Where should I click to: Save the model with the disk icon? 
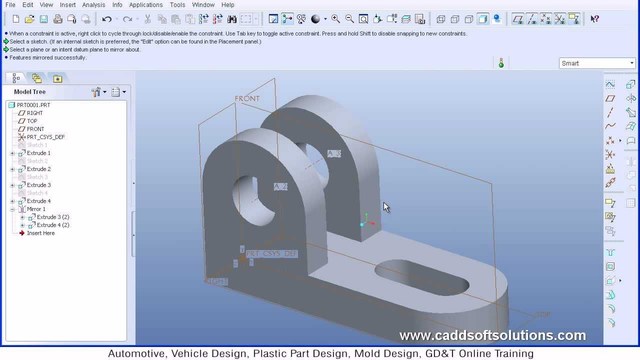click(44, 19)
